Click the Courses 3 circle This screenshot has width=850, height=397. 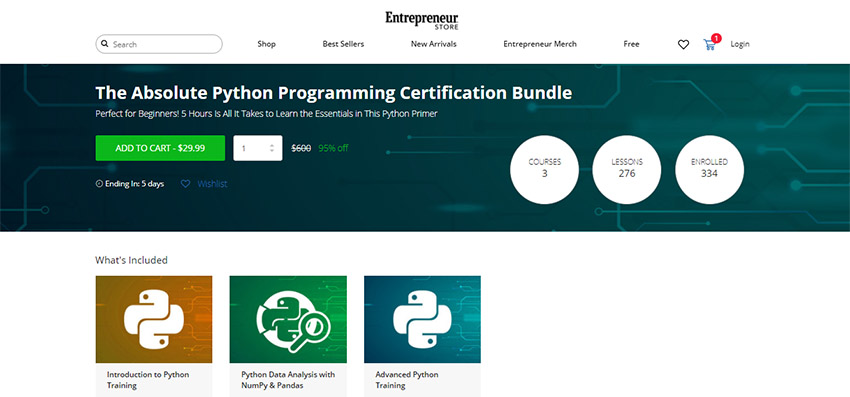544,170
